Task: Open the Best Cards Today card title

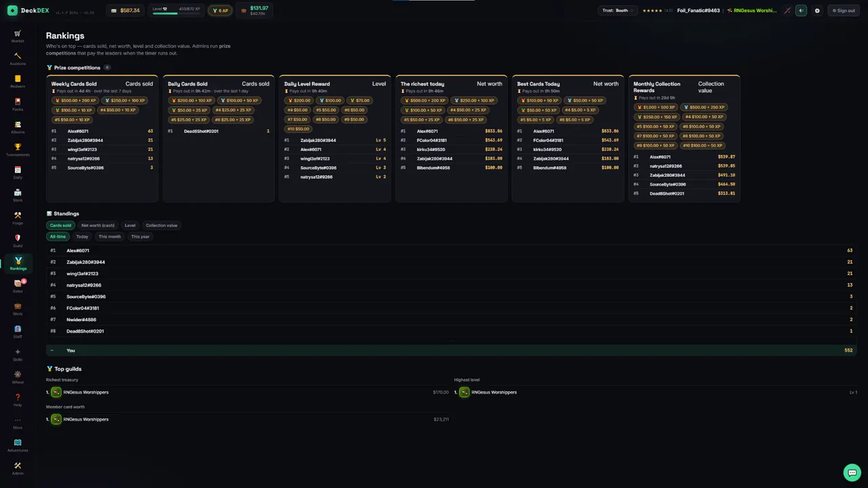Action: tap(538, 84)
